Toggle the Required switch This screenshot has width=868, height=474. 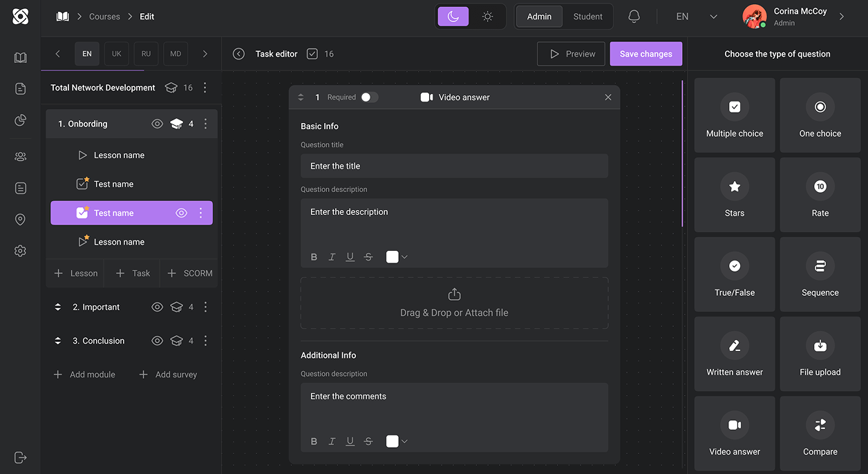point(370,97)
